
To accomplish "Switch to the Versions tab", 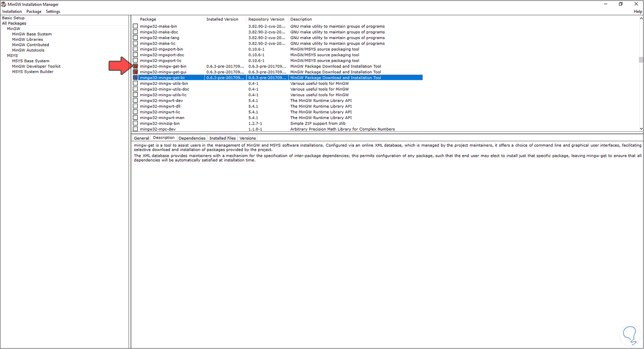I will pyautogui.click(x=248, y=138).
